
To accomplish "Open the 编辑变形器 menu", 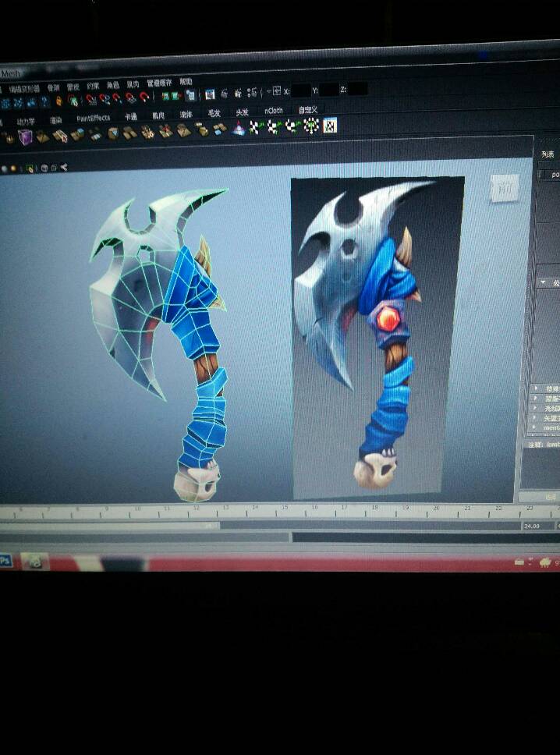I will [24, 89].
